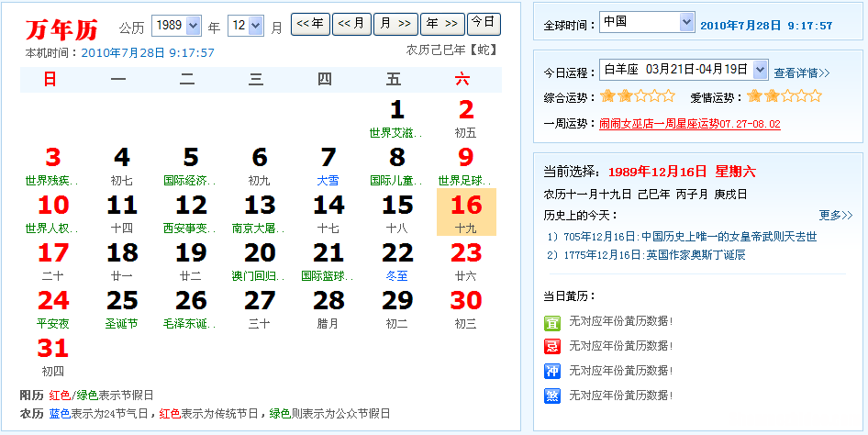868x435 pixels.
Task: Click the blue 冲 almanac icon
Action: pos(551,371)
